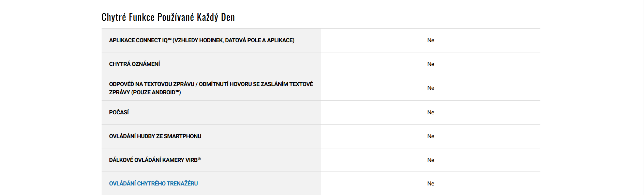Viewport: 644px width, 195px height.
Task: Click the DÁLKOVÉ OVLÁDÁNÍ KAMERY VIRB label
Action: point(153,160)
